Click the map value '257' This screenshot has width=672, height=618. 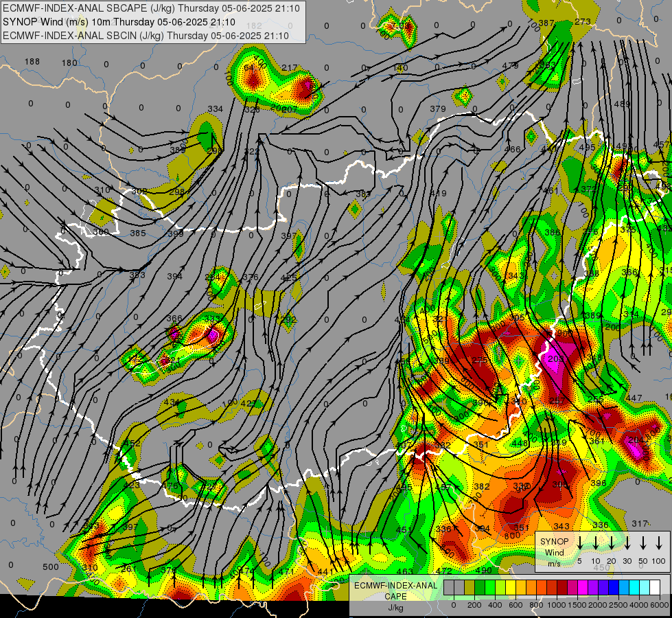pos(557,400)
